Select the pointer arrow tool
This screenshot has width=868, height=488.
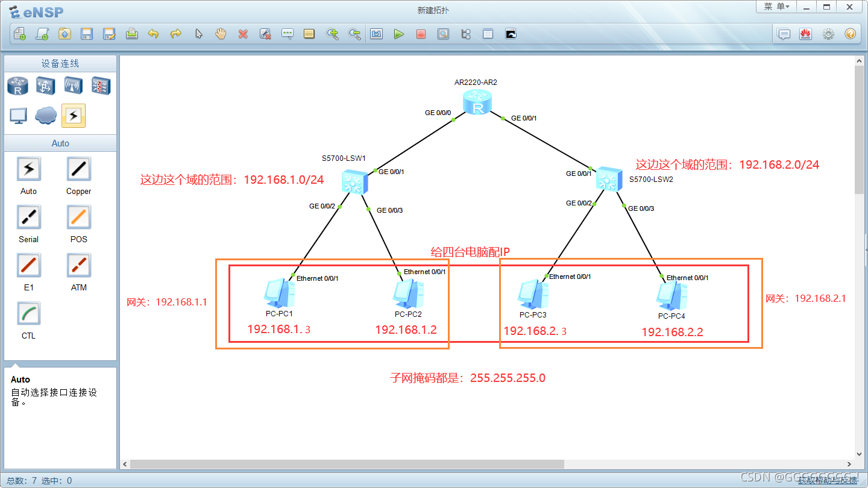coord(198,34)
